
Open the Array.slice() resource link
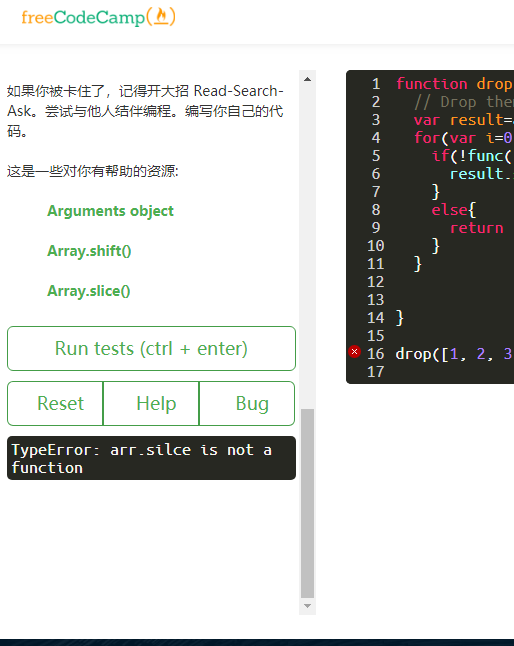tap(89, 291)
